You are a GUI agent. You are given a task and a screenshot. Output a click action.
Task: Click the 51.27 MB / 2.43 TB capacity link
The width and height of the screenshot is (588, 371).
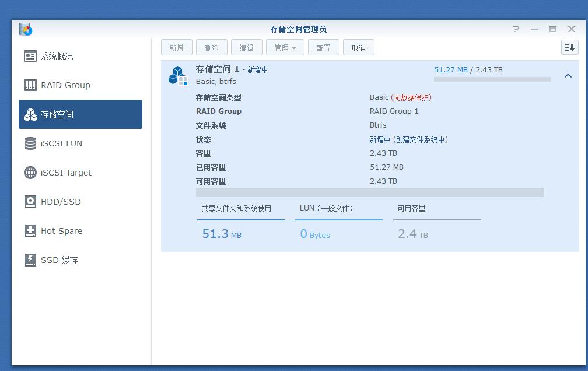(467, 69)
